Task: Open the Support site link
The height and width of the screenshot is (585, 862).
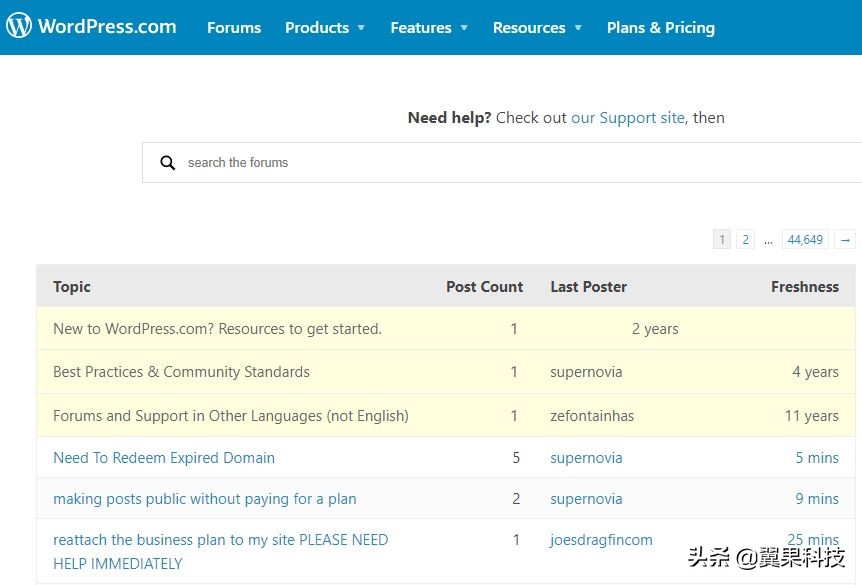Action: coord(628,118)
